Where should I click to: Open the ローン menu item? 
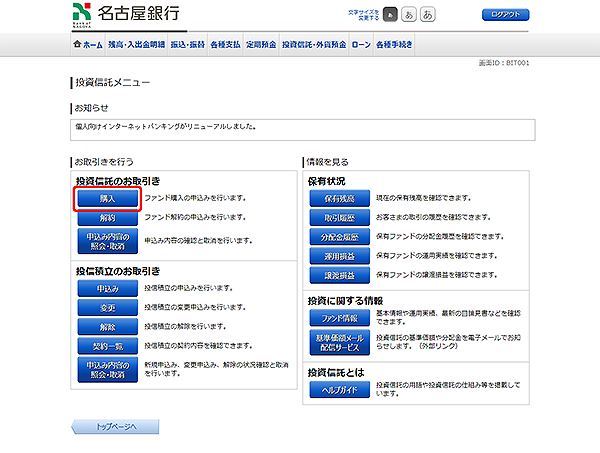click(361, 45)
